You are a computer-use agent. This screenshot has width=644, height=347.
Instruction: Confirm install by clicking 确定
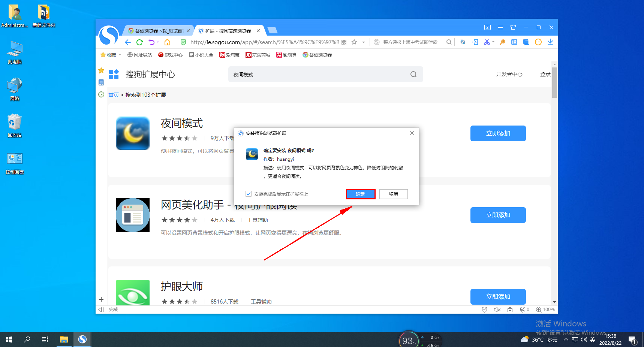[x=360, y=194]
